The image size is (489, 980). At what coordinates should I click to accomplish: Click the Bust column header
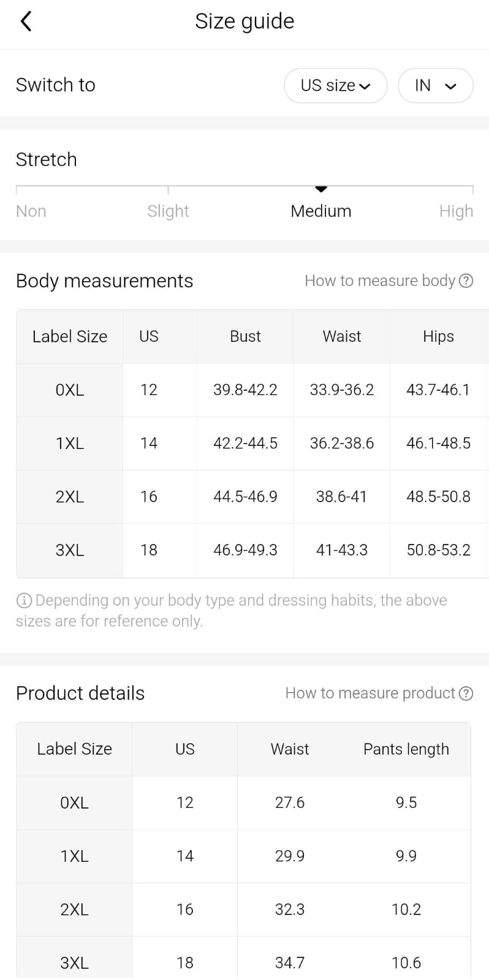245,336
